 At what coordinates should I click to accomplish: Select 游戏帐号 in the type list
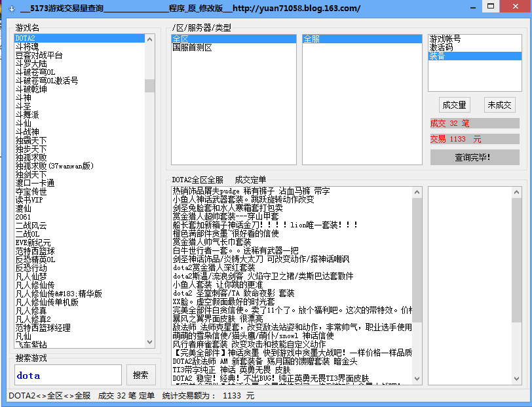click(475, 39)
